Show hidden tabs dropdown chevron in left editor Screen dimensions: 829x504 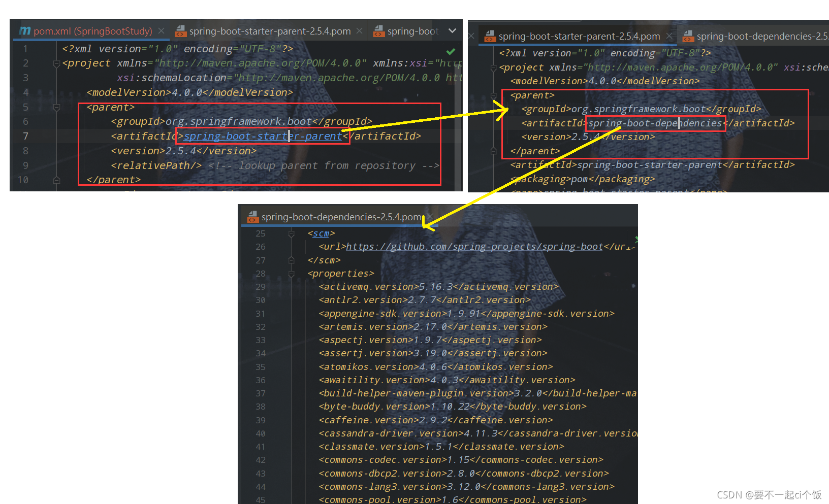(452, 31)
